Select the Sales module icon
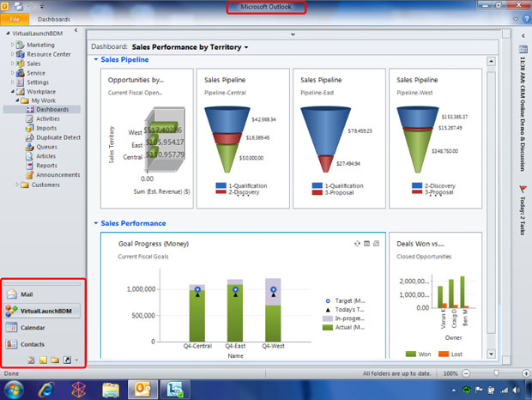Image resolution: width=532 pixels, height=400 pixels. (21, 64)
